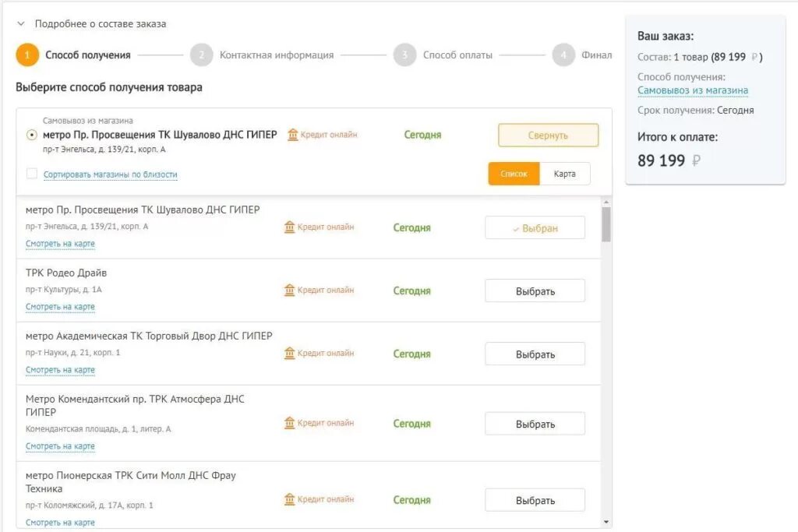Image resolution: width=798 pixels, height=532 pixels.
Task: Click step 2 circle Контактная информация
Action: point(201,55)
